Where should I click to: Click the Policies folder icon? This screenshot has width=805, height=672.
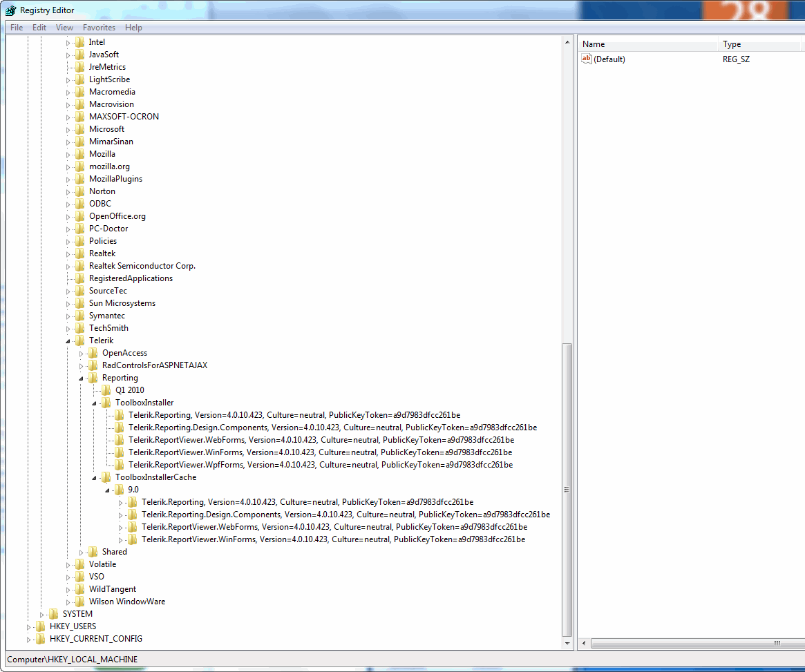coord(80,241)
